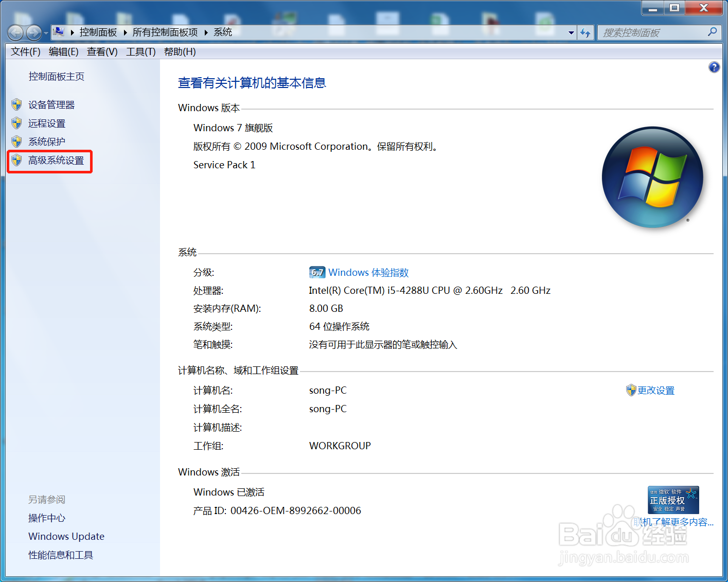Open the 文件(F) menu

(x=26, y=52)
